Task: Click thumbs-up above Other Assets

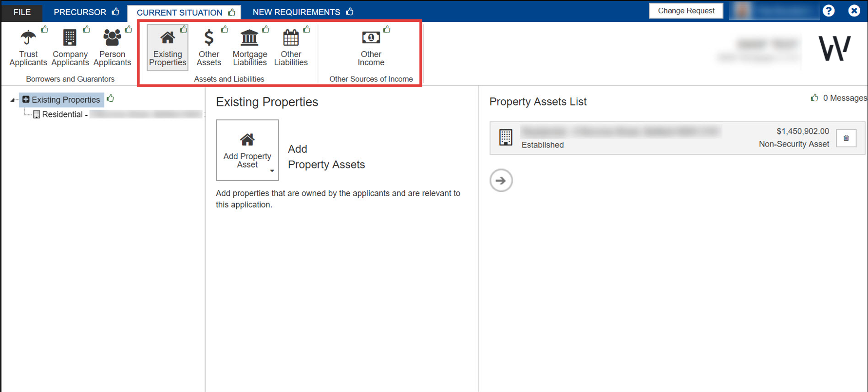Action: click(225, 30)
